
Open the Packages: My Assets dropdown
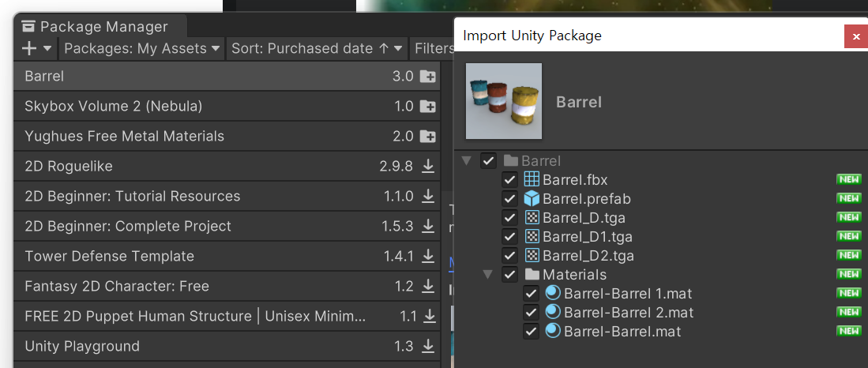pos(142,49)
